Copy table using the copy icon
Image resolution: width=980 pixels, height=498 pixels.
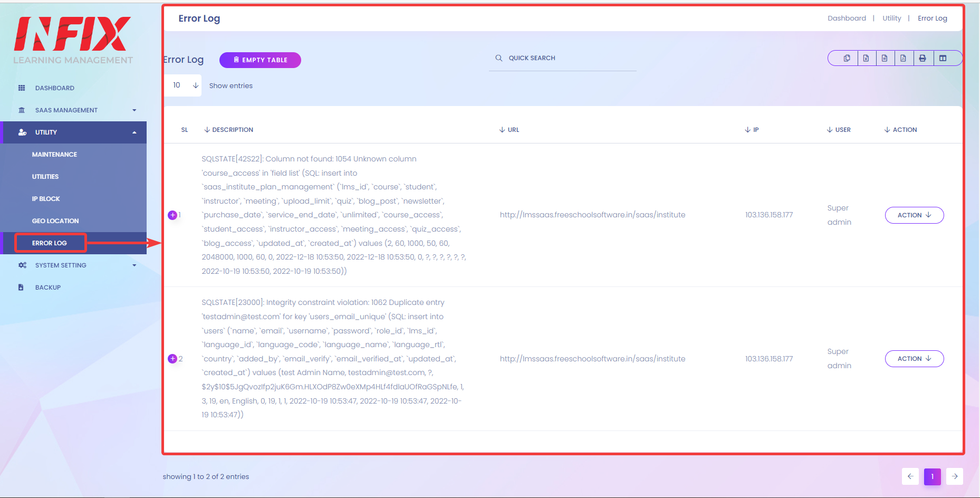(x=847, y=59)
